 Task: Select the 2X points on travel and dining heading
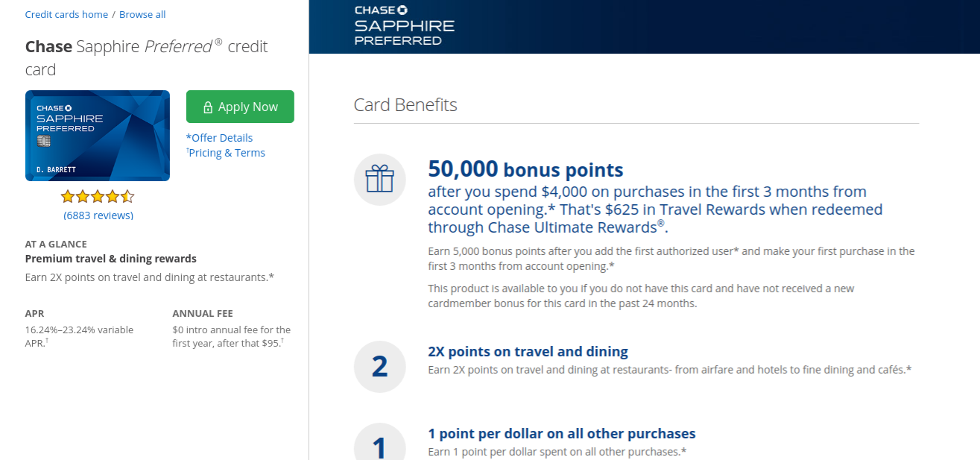click(x=528, y=351)
